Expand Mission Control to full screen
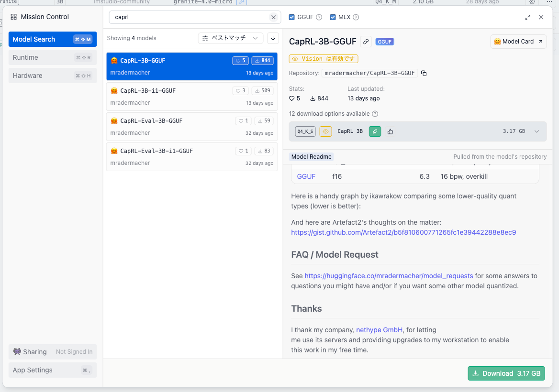This screenshot has width=559, height=392. tap(527, 17)
